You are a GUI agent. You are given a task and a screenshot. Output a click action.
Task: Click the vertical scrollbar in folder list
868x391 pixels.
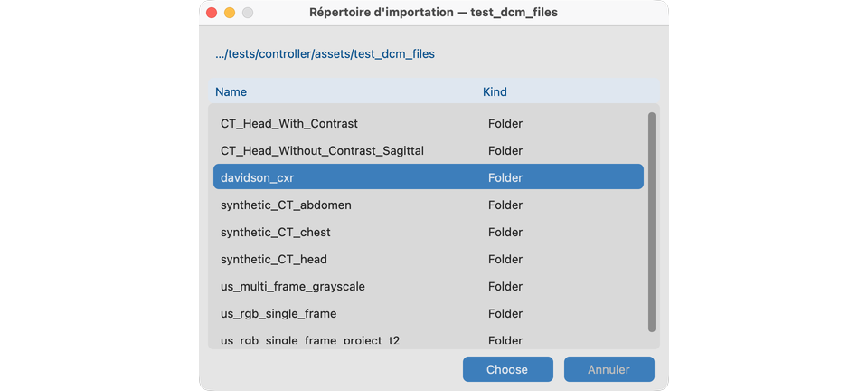(x=652, y=222)
